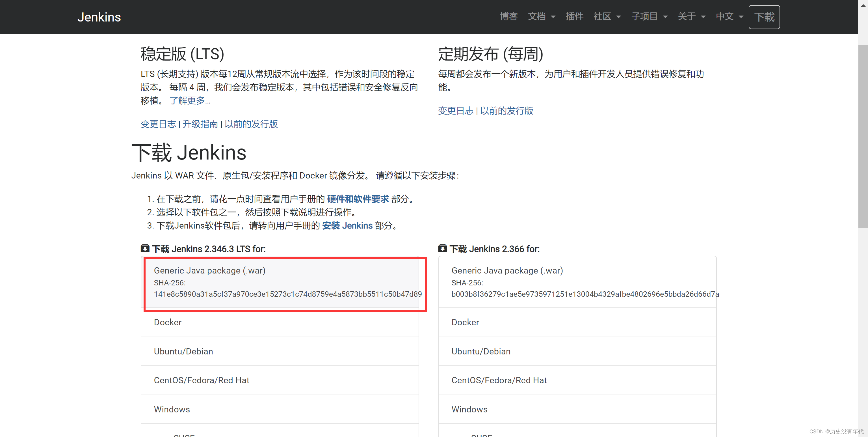
Task: Click the Jenkins logo in header
Action: [99, 17]
